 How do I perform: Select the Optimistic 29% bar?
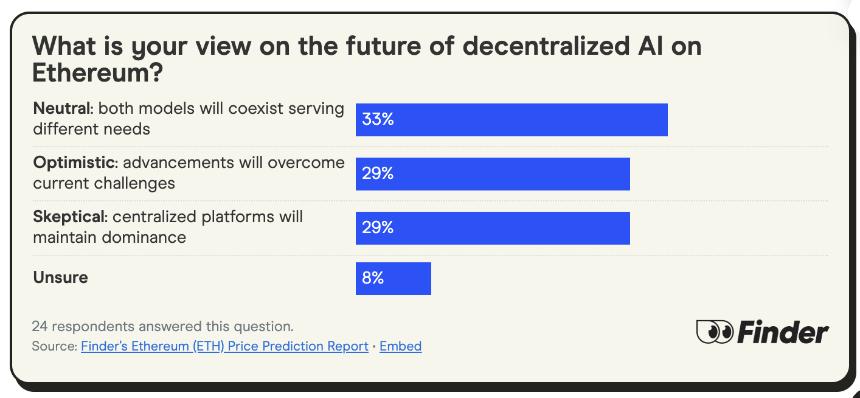pyautogui.click(x=493, y=174)
